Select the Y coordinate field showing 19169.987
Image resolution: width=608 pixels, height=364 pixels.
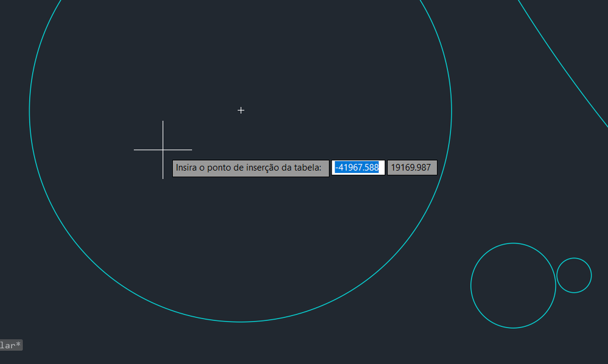412,167
